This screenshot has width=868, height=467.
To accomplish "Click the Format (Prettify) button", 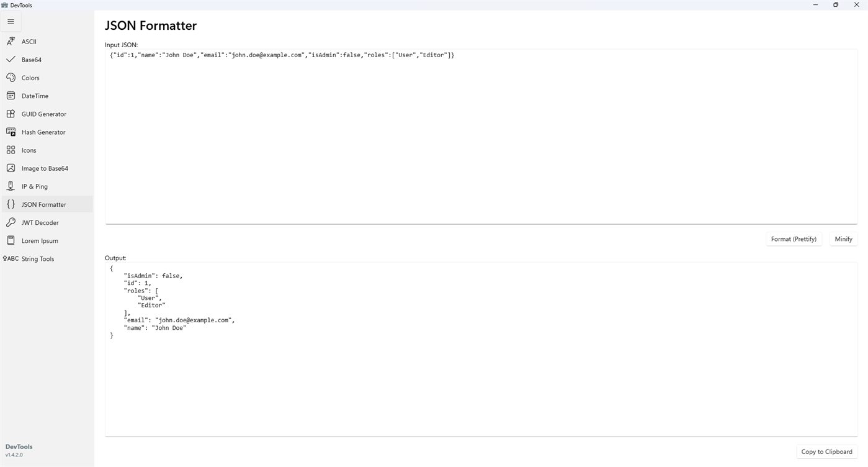I will (x=794, y=239).
